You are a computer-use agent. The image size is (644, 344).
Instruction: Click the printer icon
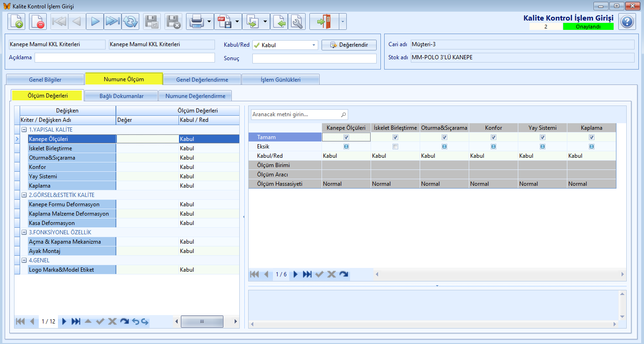pyautogui.click(x=196, y=21)
